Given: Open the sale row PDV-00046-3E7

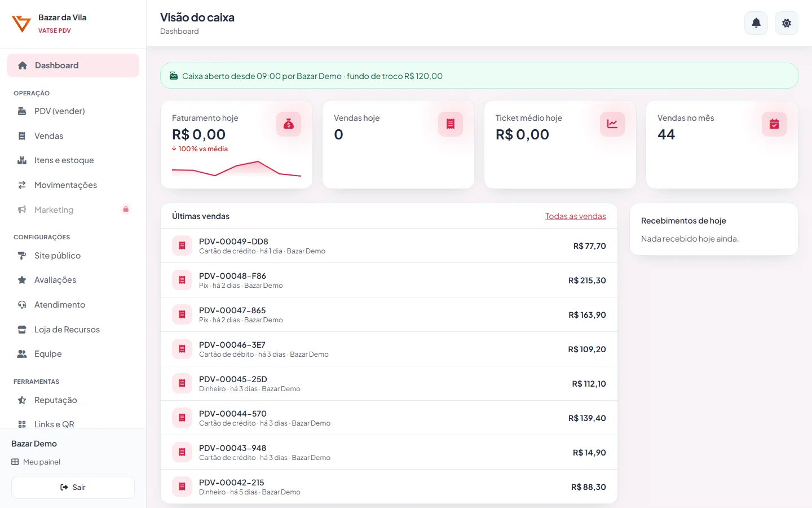Looking at the screenshot, I should coord(389,349).
